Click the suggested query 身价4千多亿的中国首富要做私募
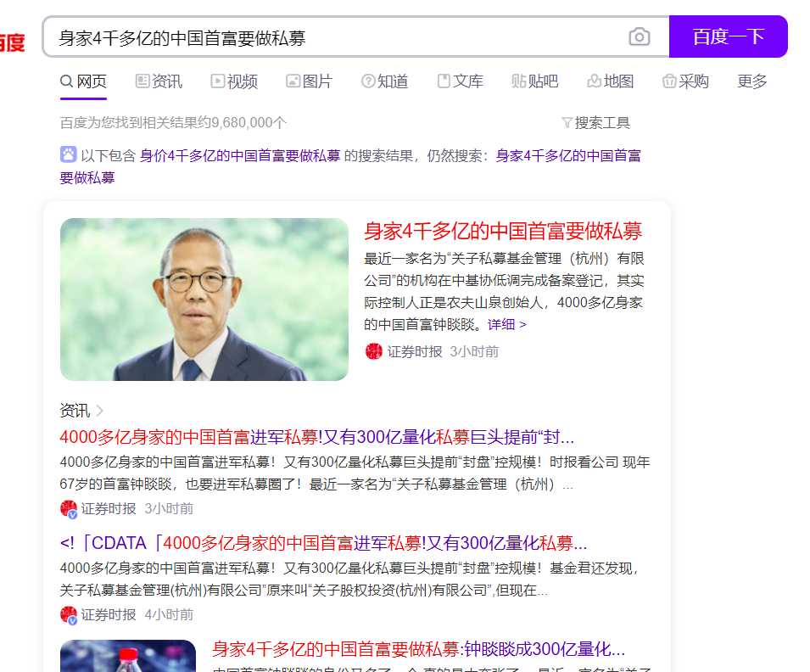 240,155
